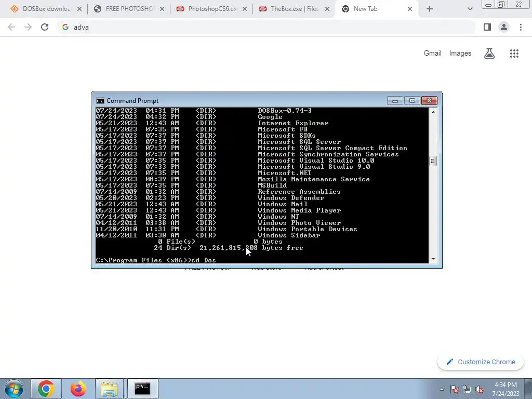This screenshot has height=399, width=532.
Task: Click the 'Windows Sidebar' entry
Action: pyautogui.click(x=289, y=235)
